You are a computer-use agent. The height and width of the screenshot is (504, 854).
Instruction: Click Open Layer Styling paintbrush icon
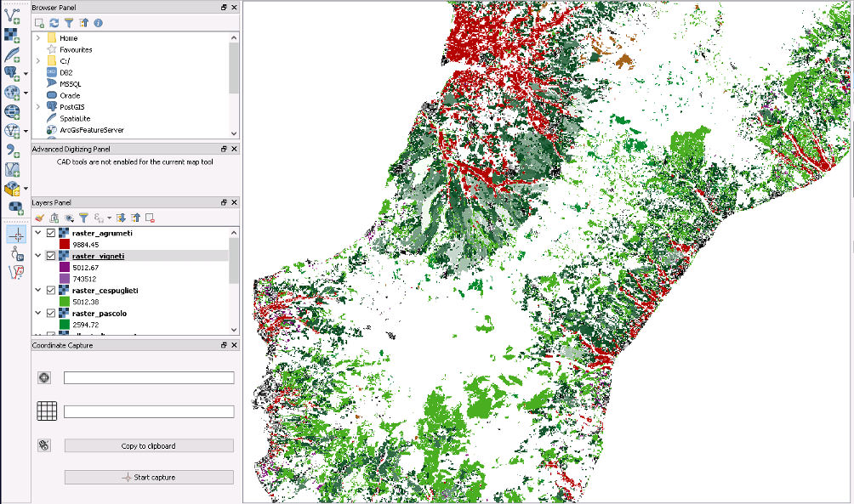click(40, 218)
